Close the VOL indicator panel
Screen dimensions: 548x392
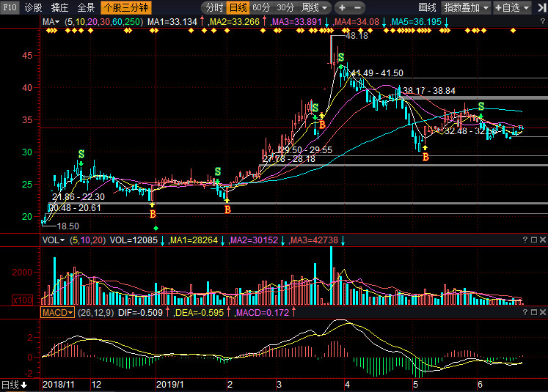point(542,240)
